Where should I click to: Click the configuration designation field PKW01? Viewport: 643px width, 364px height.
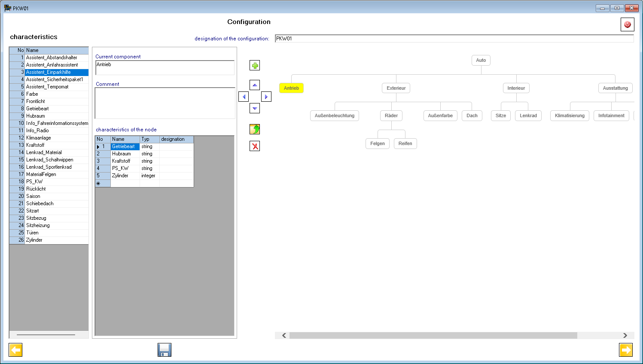(454, 39)
